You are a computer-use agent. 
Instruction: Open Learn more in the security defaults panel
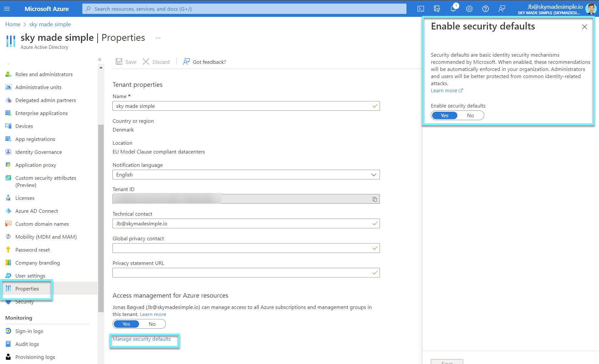point(444,91)
